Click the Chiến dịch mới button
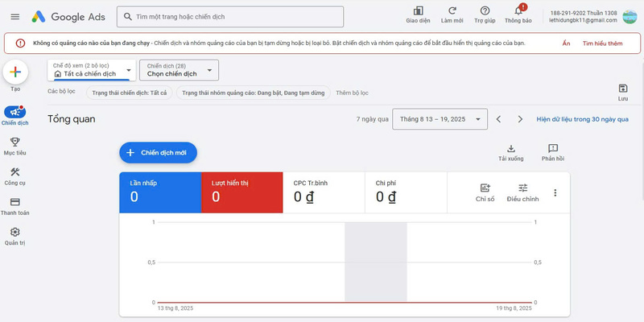Screen dimensions: 644x322 (x=158, y=151)
